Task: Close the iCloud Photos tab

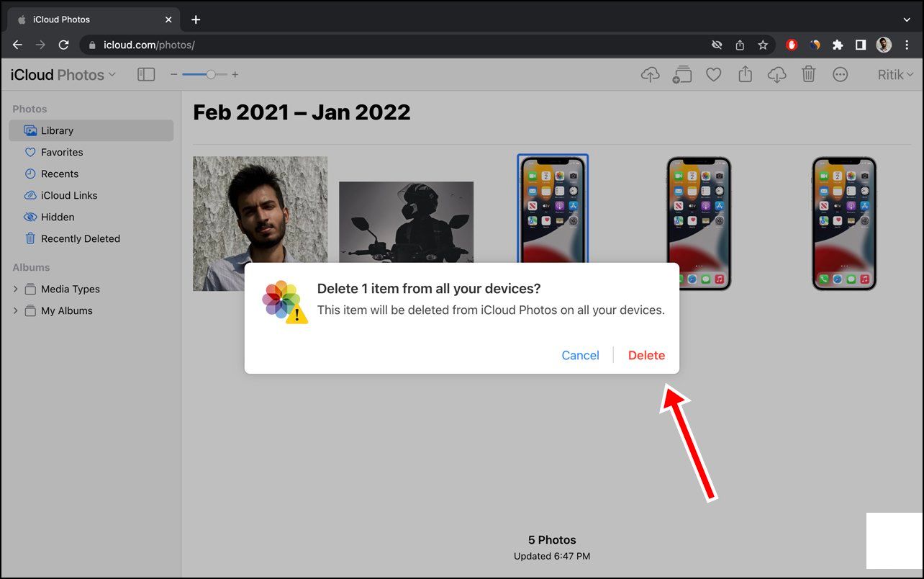Action: [168, 19]
